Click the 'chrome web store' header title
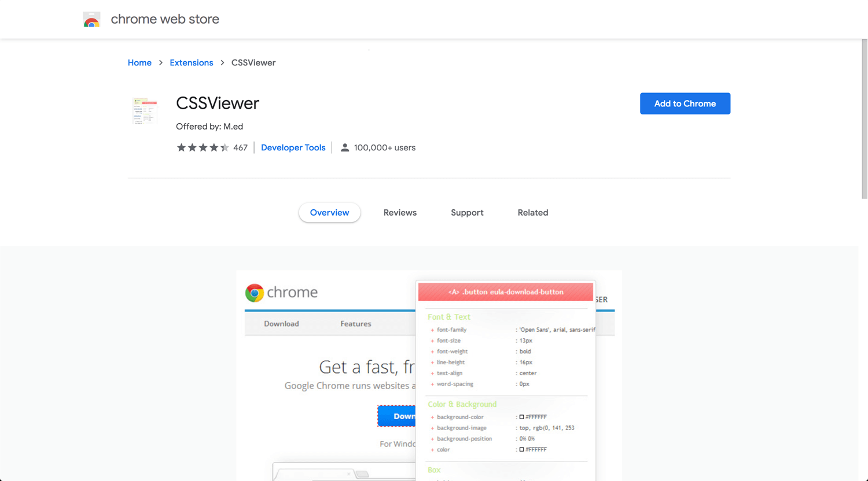Screen dimensions: 868x481 click(165, 19)
